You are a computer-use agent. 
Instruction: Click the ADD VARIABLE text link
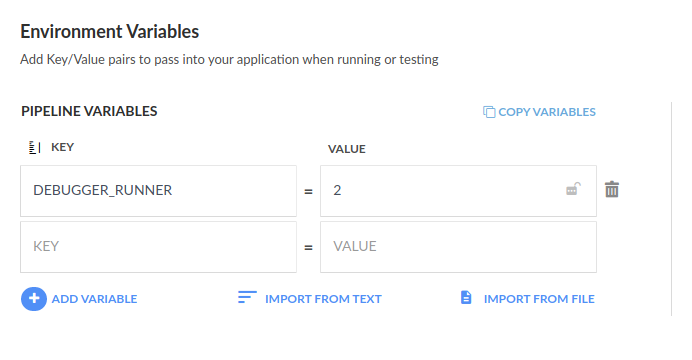pyautogui.click(x=94, y=299)
